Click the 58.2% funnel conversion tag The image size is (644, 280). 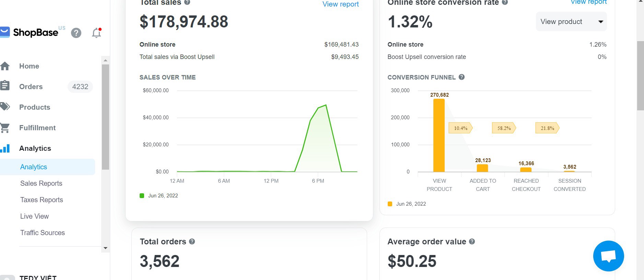pos(504,128)
